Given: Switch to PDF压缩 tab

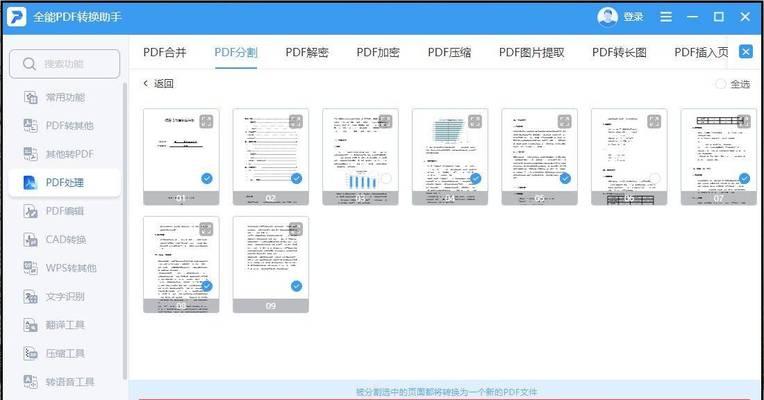Looking at the screenshot, I should click(x=449, y=53).
